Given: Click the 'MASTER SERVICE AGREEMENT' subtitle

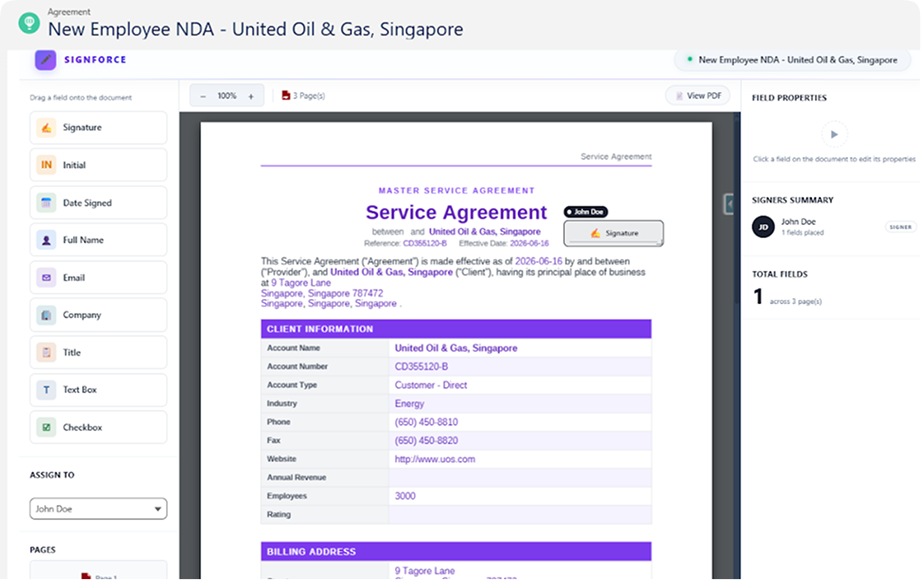Looking at the screenshot, I should pos(456,190).
